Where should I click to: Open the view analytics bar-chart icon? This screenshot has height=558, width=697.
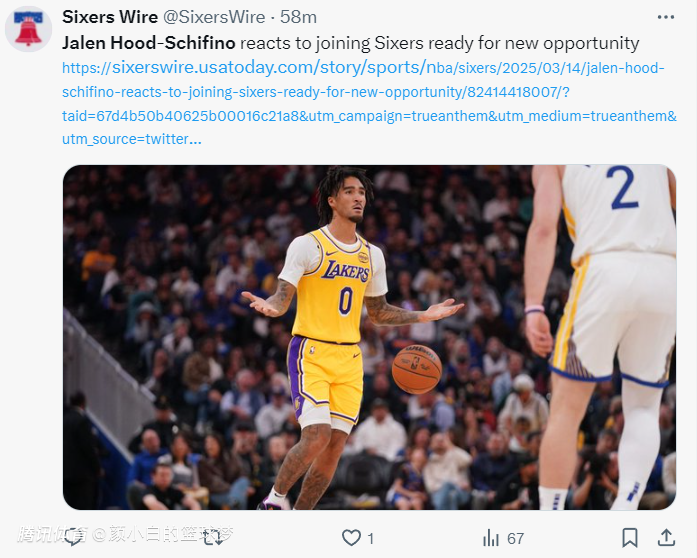coord(491,538)
